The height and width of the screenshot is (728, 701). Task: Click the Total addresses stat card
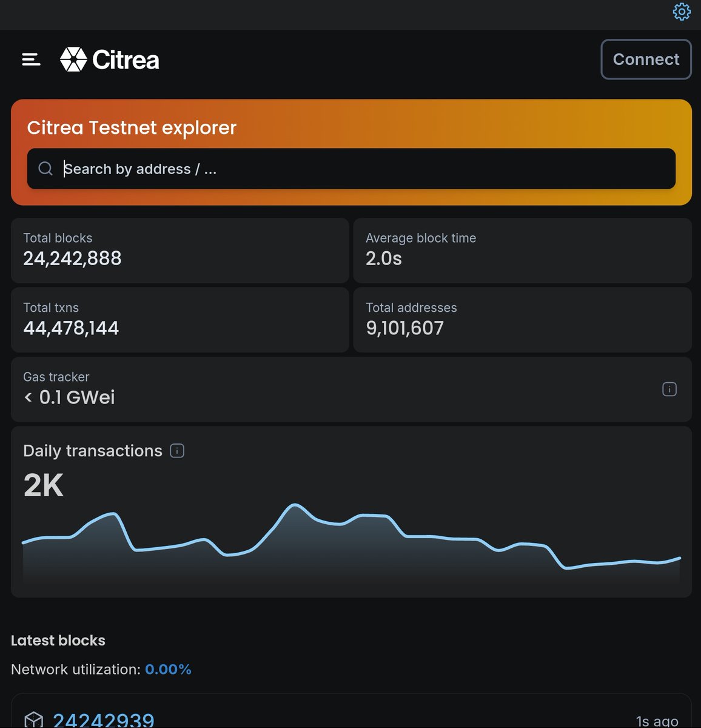[523, 320]
